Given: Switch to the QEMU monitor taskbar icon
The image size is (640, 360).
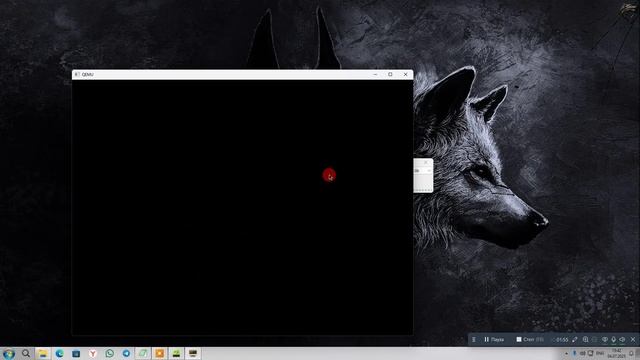Looking at the screenshot, I should pyautogui.click(x=193, y=353).
